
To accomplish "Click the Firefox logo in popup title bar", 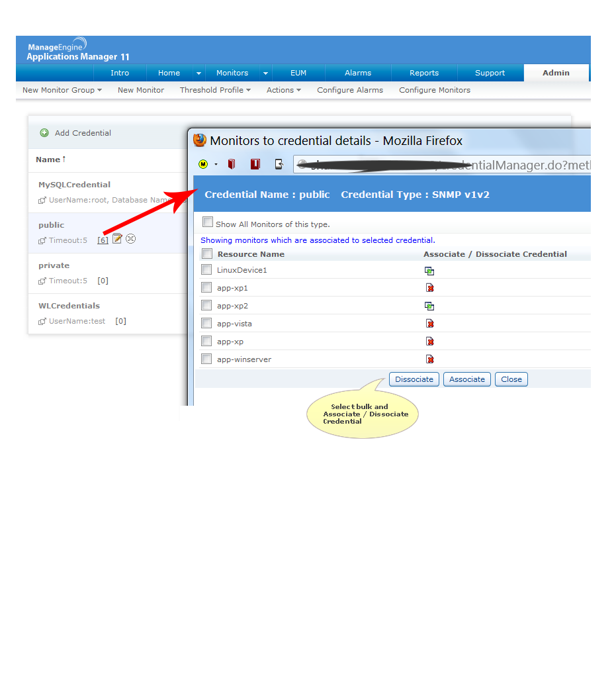I will [200, 140].
